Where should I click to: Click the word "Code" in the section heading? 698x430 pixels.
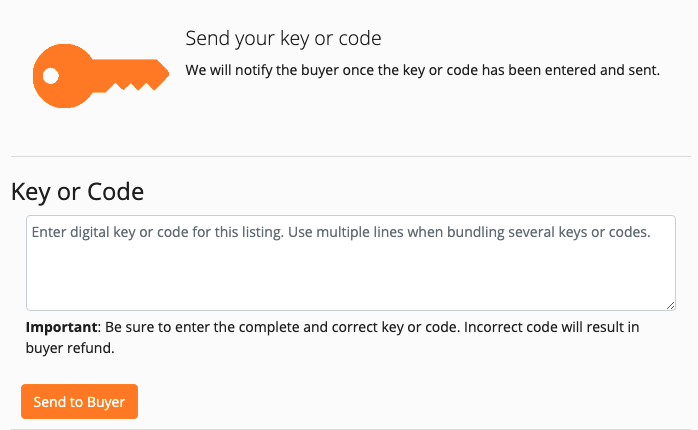click(x=116, y=191)
